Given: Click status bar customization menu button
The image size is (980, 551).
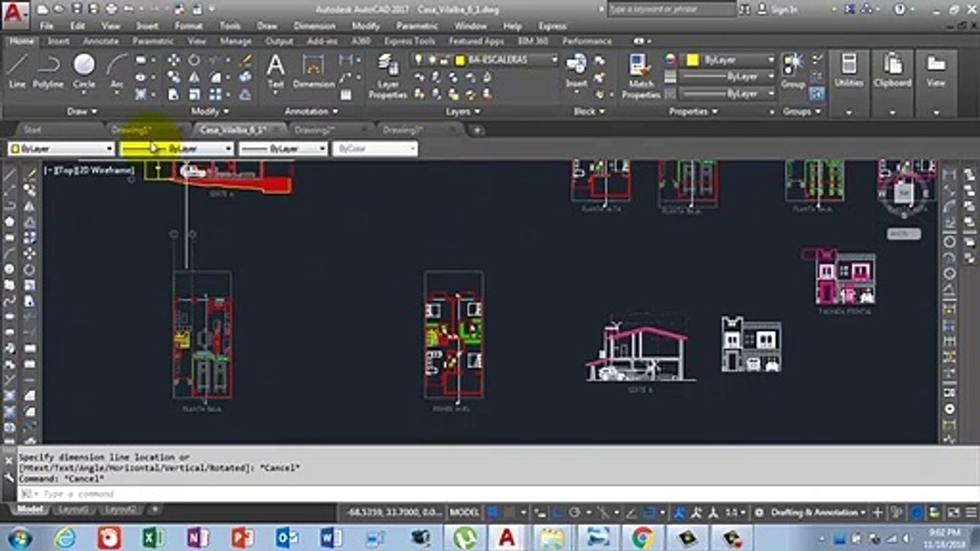Looking at the screenshot, I should click(969, 513).
